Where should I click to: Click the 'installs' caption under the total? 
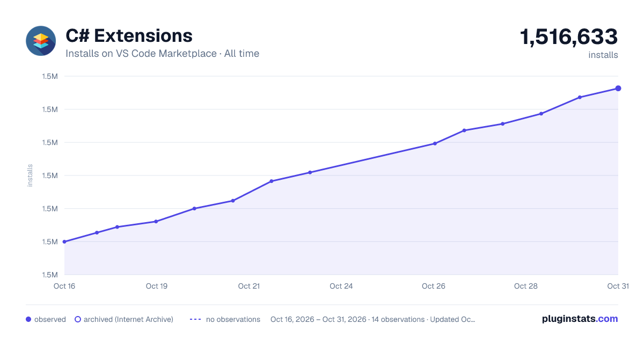603,55
